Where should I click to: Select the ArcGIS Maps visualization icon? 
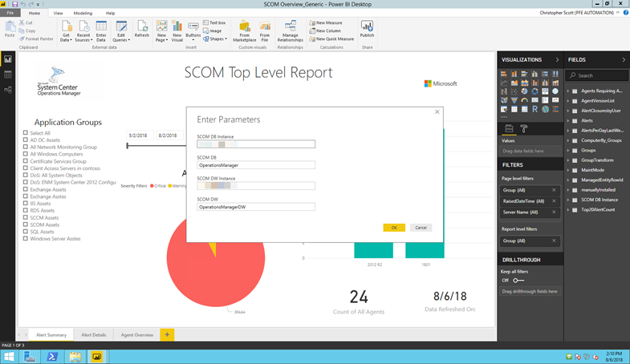click(x=545, y=109)
